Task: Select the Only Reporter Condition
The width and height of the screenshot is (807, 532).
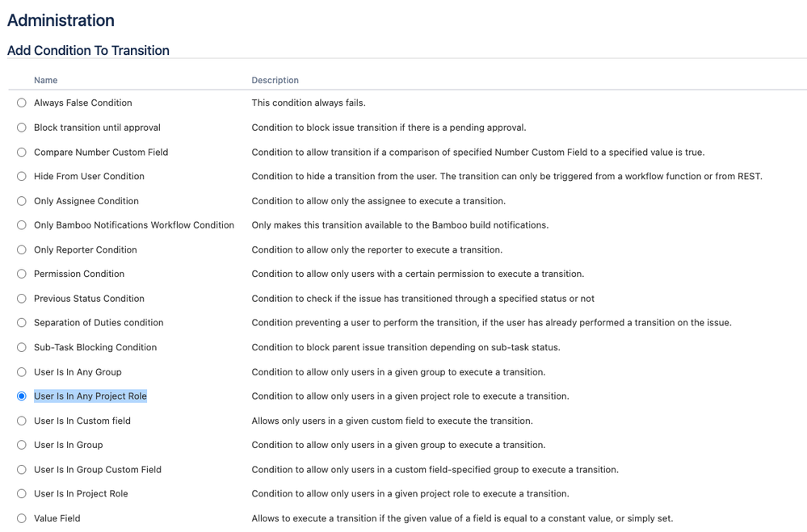Action: (21, 249)
